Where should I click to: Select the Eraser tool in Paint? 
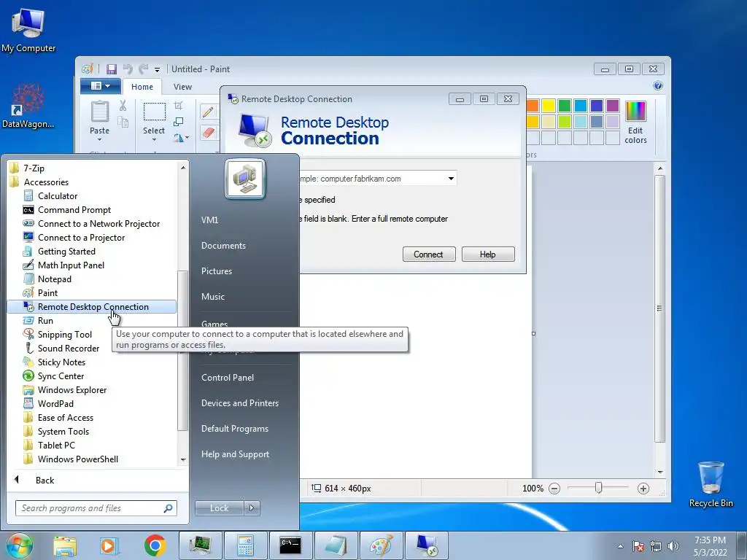tap(208, 132)
